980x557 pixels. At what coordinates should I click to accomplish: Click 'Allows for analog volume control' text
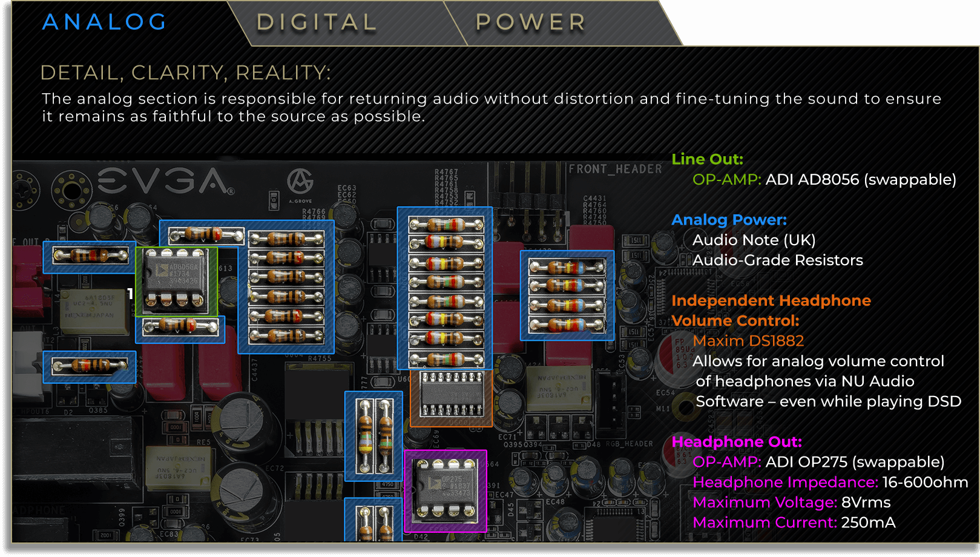coord(818,361)
